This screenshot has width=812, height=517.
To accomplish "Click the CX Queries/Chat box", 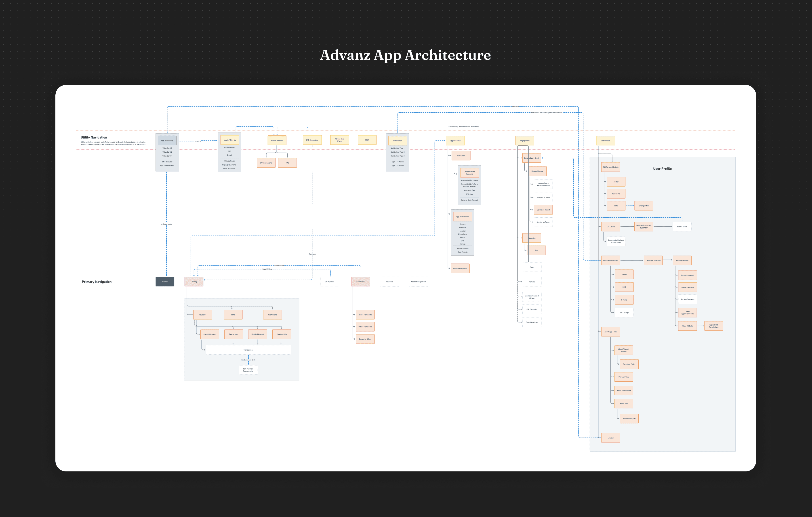I will (x=266, y=163).
